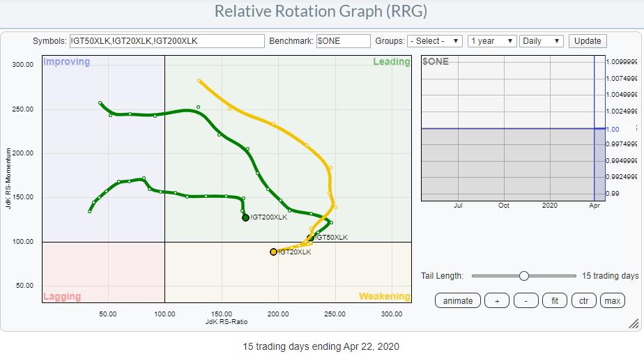The image size is (644, 354).
Task: Click the Benchmark $ONE input field
Action: click(343, 41)
